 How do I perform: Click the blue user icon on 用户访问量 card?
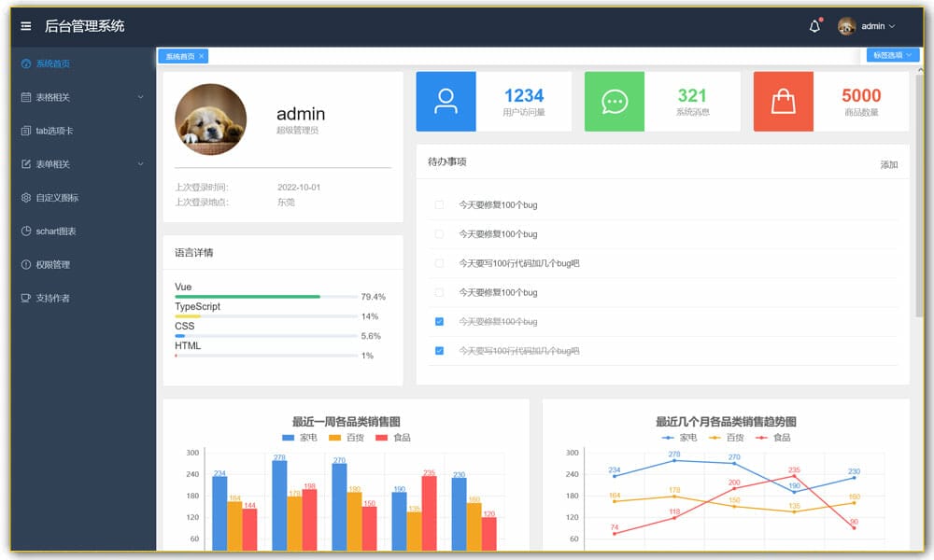(x=445, y=102)
